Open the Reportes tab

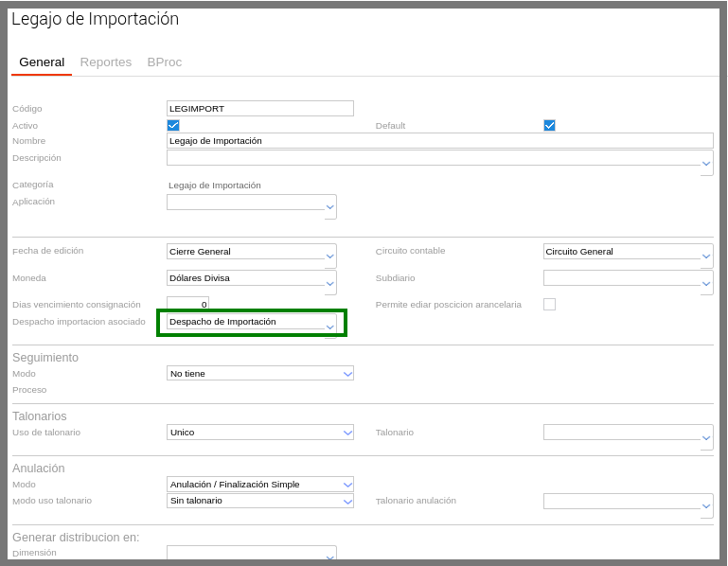coord(106,62)
